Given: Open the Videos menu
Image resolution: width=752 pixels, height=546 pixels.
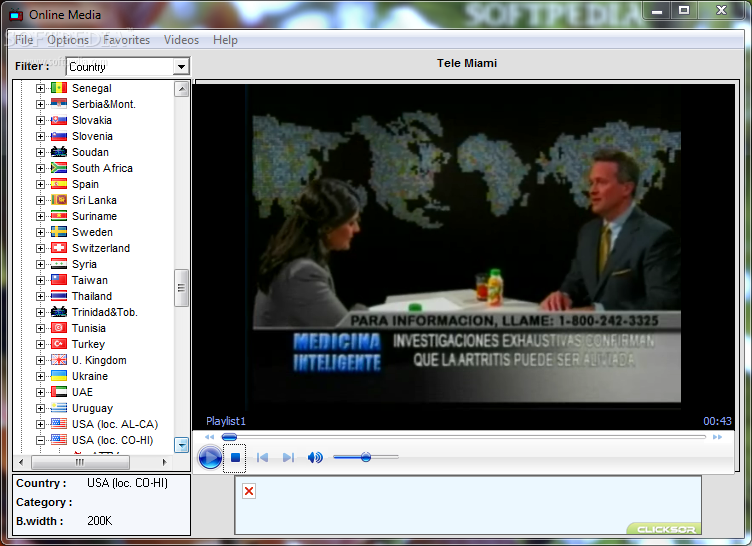Looking at the screenshot, I should (x=181, y=40).
